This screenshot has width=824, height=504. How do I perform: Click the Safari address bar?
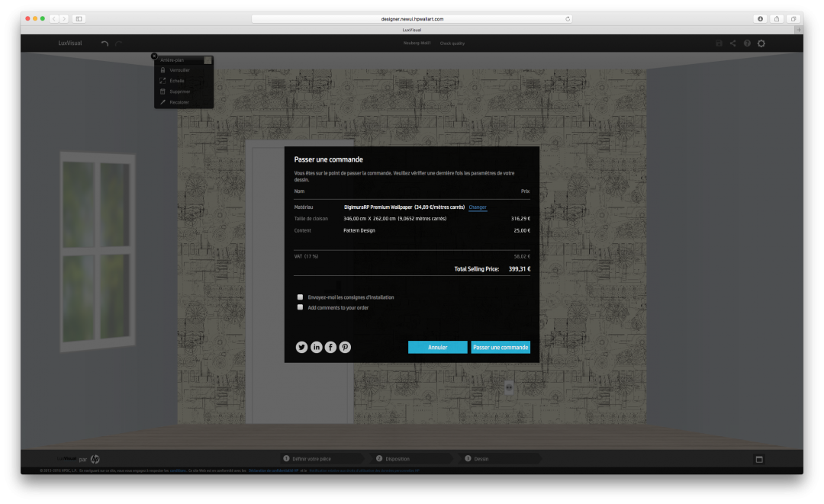pos(412,18)
